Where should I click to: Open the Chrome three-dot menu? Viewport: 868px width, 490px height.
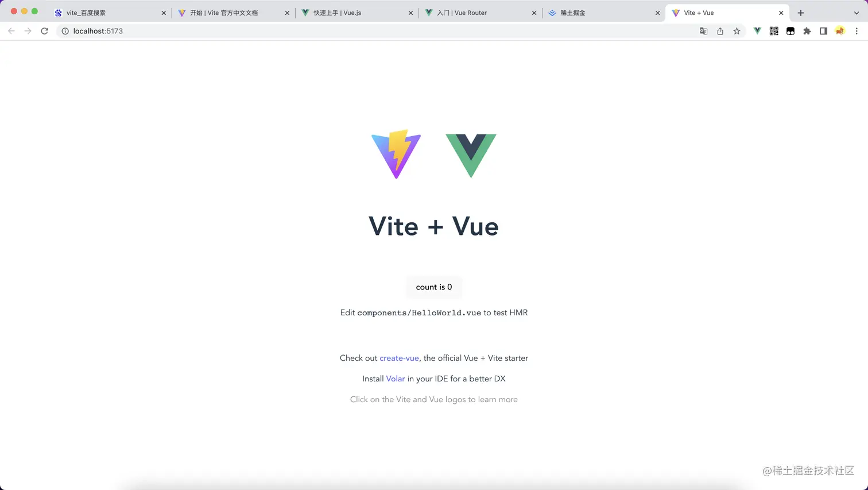point(857,31)
